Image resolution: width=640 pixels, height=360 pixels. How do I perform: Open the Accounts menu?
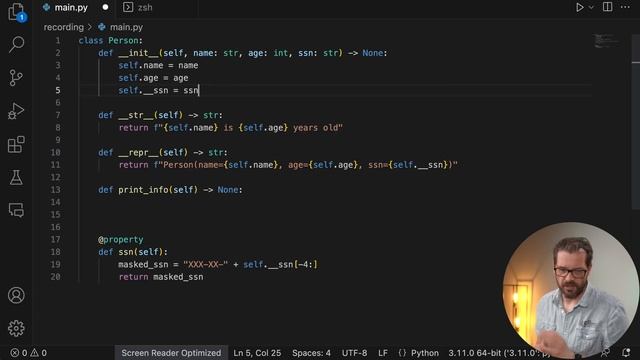click(x=16, y=295)
